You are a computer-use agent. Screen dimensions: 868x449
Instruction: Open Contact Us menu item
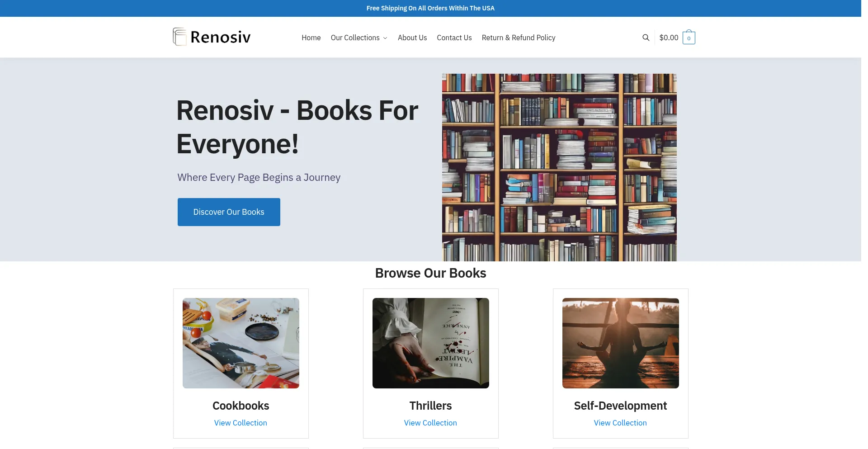coord(454,38)
